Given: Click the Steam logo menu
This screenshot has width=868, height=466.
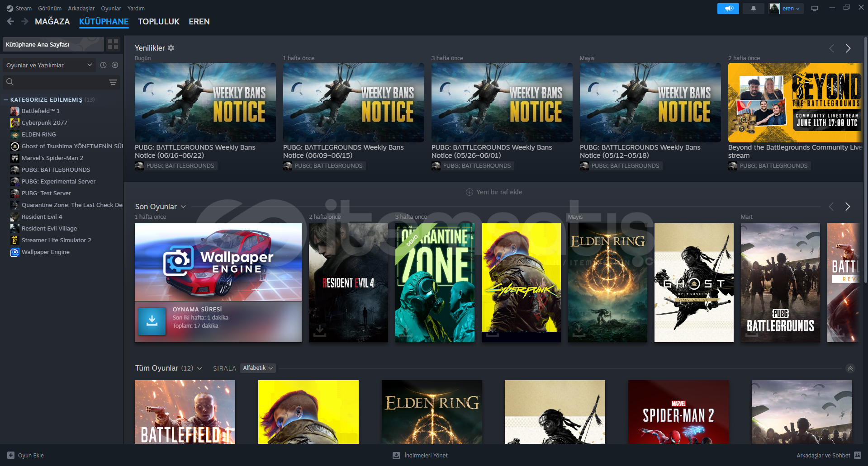Looking at the screenshot, I should 19,8.
